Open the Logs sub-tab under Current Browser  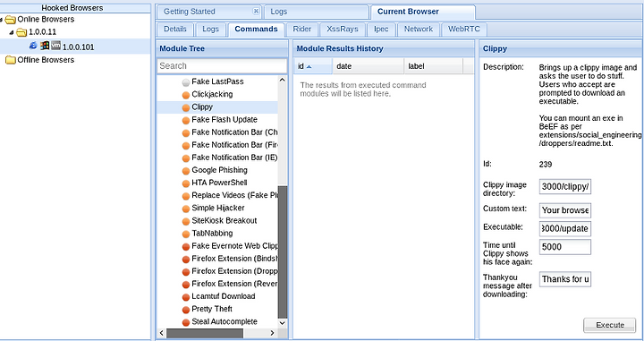coord(210,30)
